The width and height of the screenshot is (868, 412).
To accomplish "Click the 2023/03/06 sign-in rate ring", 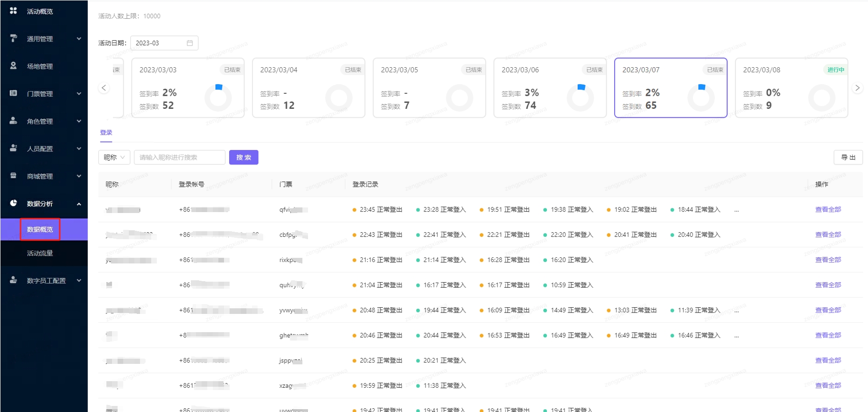I will coord(580,98).
